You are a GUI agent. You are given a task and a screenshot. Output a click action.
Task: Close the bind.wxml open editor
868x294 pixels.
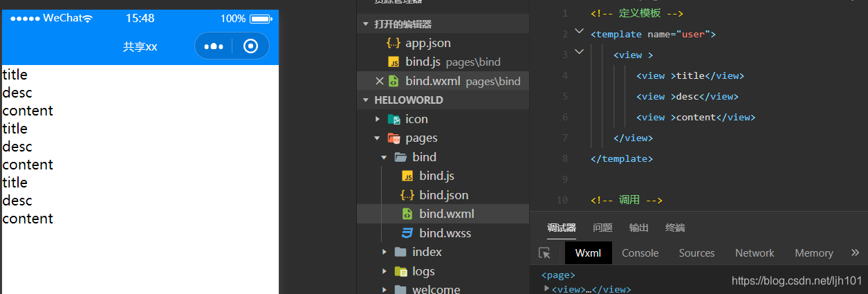pos(379,81)
